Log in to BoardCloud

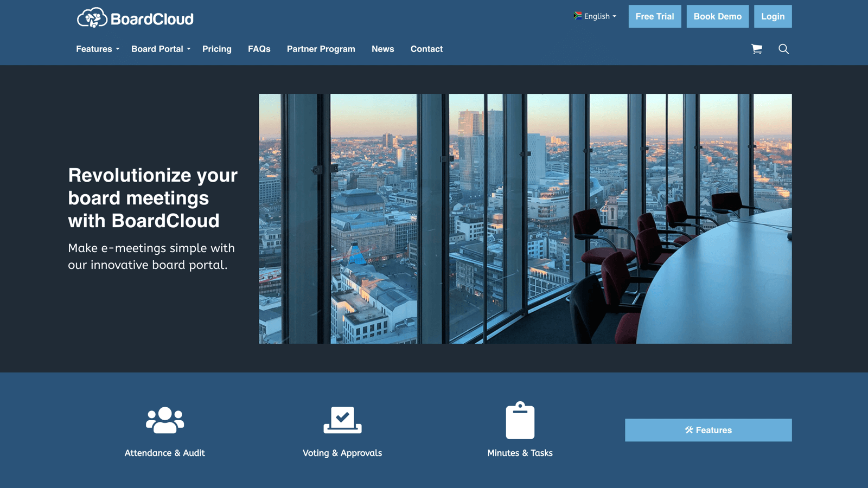tap(773, 16)
